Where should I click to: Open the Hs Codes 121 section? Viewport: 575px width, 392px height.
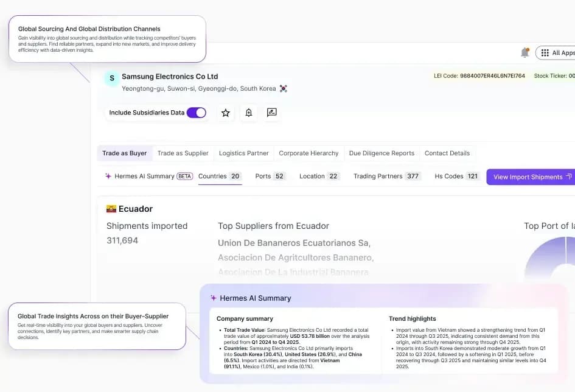click(457, 177)
